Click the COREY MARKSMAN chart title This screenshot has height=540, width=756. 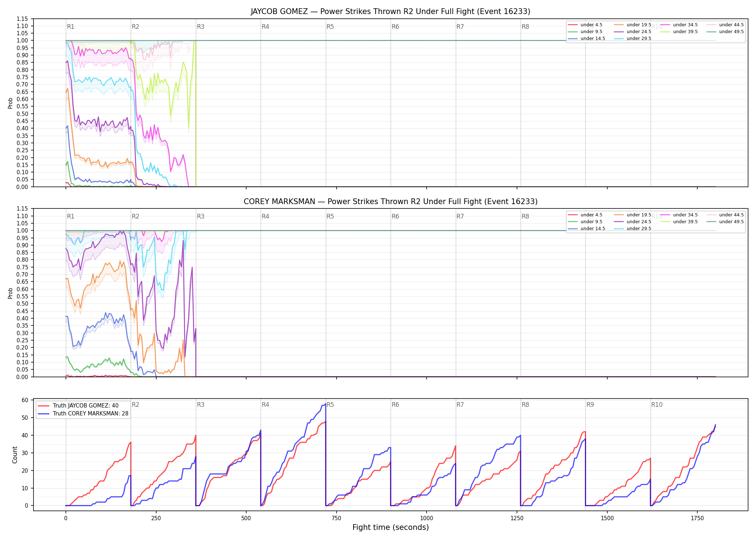391,202
